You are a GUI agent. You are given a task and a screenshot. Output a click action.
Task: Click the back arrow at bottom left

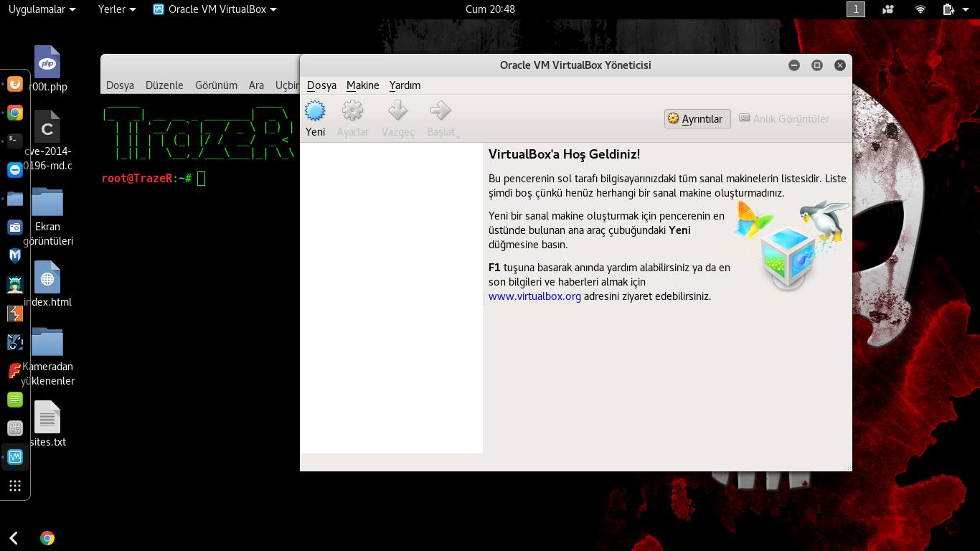click(14, 538)
